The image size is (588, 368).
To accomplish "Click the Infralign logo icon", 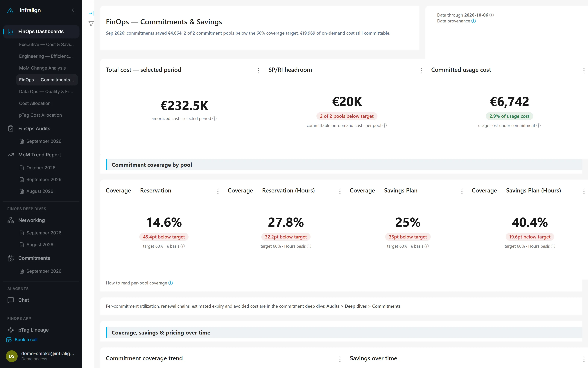I will pyautogui.click(x=10, y=10).
